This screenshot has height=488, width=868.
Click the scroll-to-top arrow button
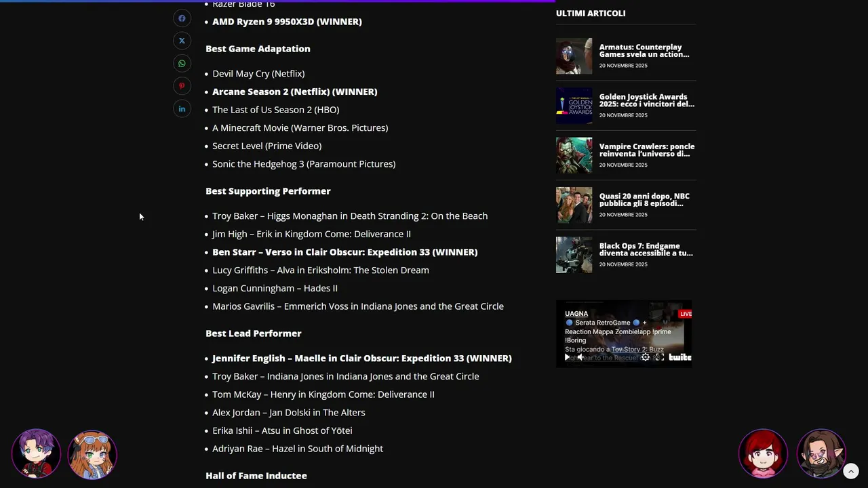click(x=851, y=470)
